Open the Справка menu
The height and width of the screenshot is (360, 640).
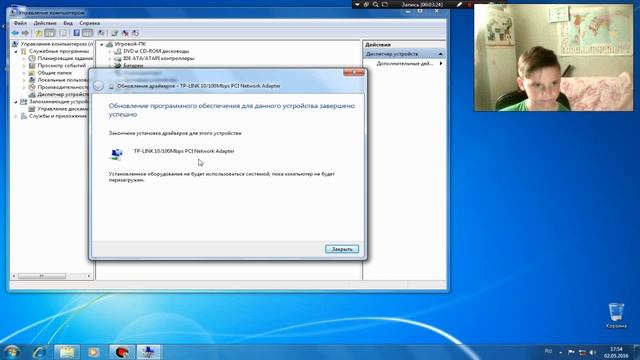pos(90,23)
